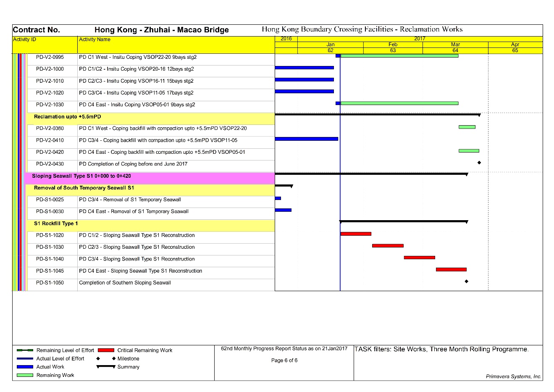Click the green bar for PD-V2-0380

point(467,127)
